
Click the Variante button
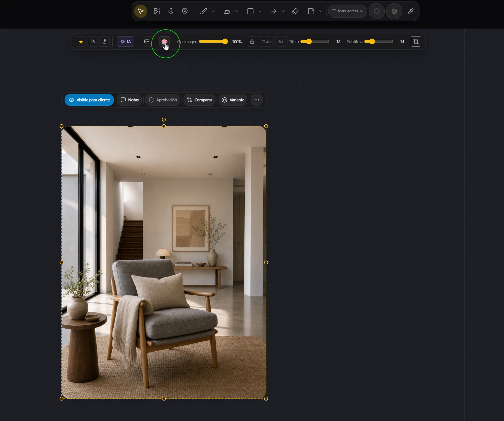coord(233,100)
